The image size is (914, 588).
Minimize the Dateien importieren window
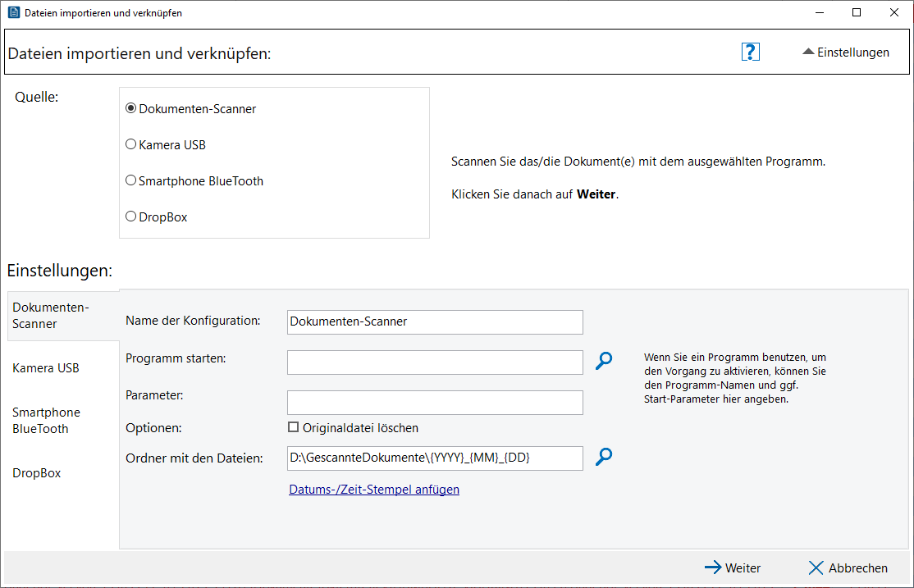[x=820, y=12]
